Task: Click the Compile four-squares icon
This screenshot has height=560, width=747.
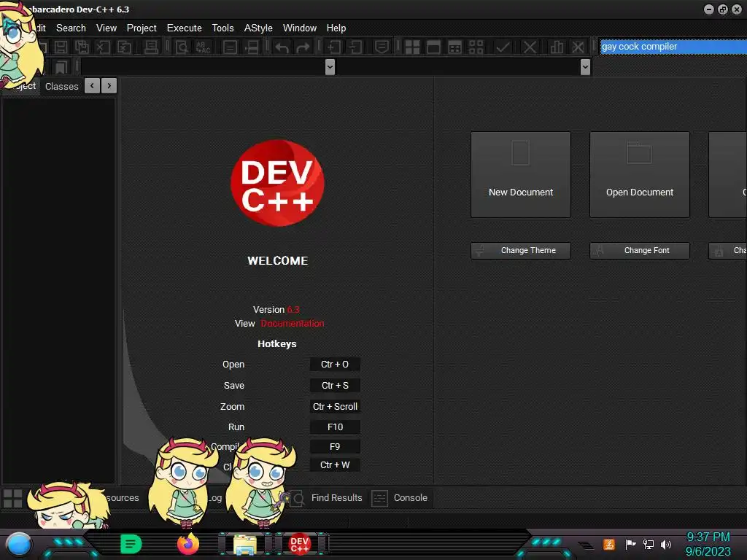Action: (x=413, y=47)
